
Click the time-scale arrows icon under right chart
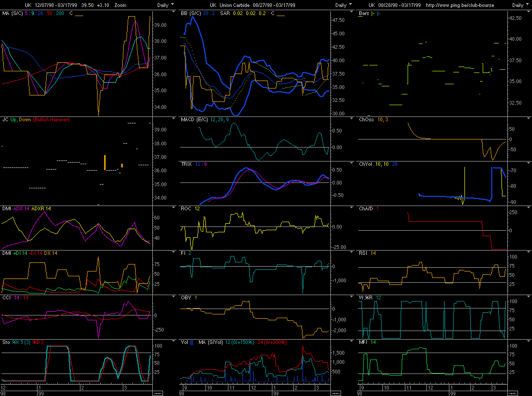pos(513,393)
